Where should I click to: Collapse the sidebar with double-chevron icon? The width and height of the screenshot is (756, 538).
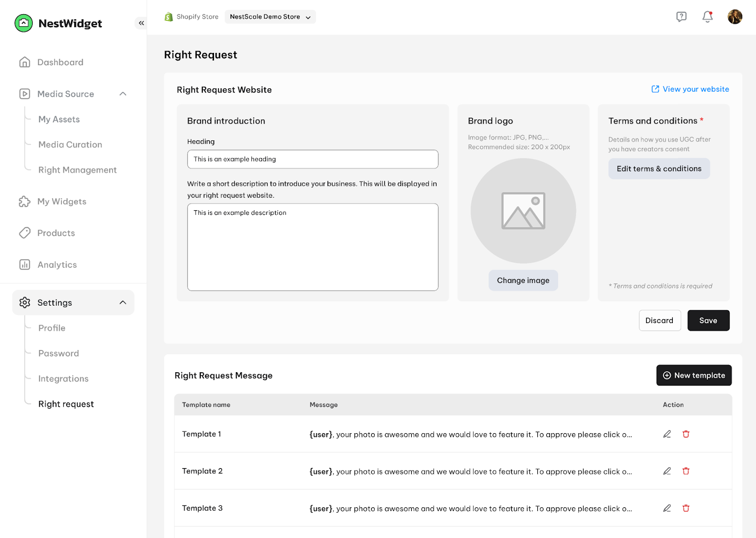click(141, 23)
